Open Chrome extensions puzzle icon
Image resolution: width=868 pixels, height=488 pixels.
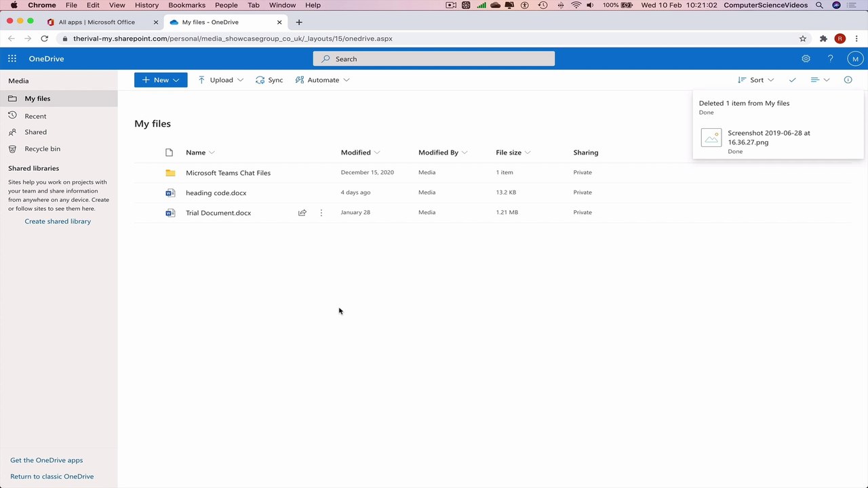click(x=823, y=39)
